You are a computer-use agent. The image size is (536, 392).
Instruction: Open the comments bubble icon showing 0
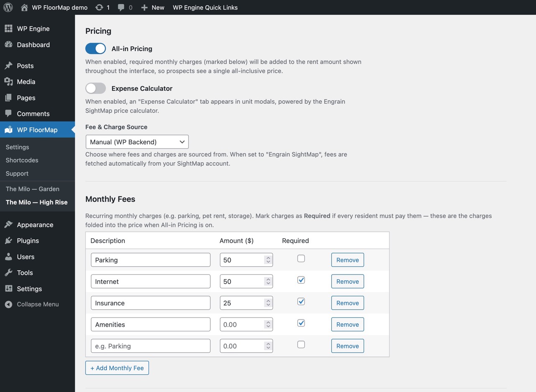click(x=121, y=7)
